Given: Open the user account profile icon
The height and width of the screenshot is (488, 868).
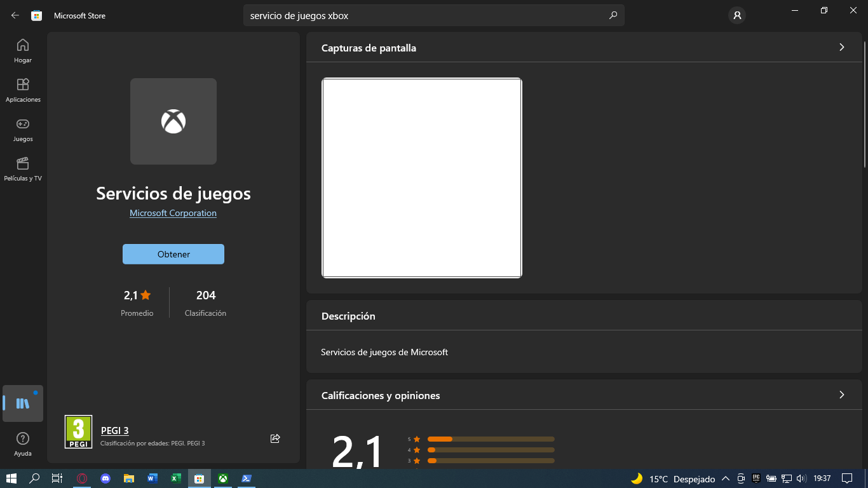Looking at the screenshot, I should (737, 15).
